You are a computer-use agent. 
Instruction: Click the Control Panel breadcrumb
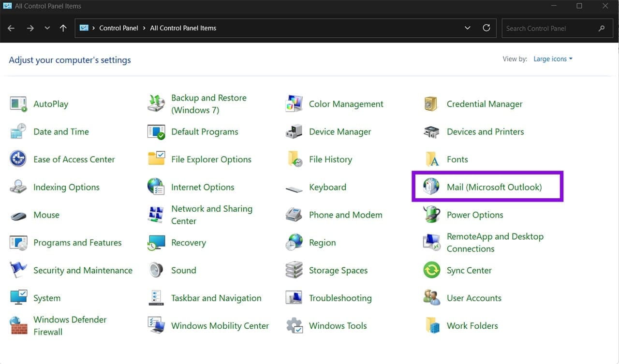coord(119,28)
